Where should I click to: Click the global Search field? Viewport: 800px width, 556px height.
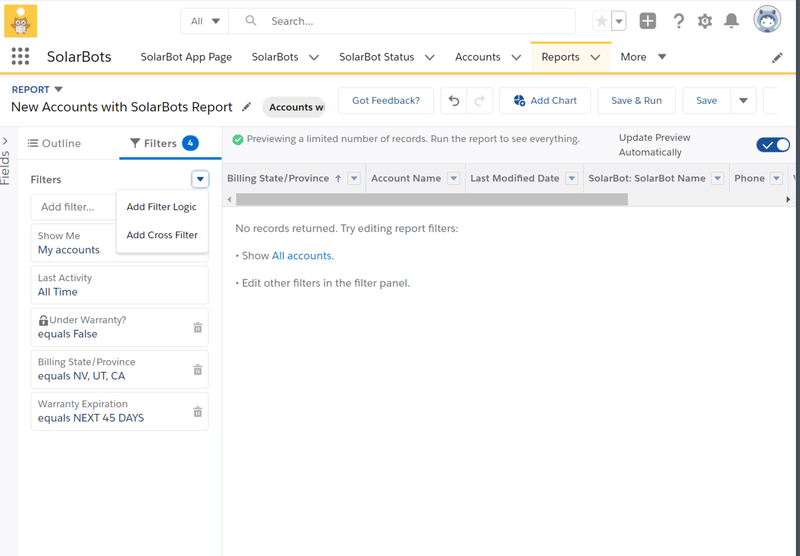tap(402, 21)
